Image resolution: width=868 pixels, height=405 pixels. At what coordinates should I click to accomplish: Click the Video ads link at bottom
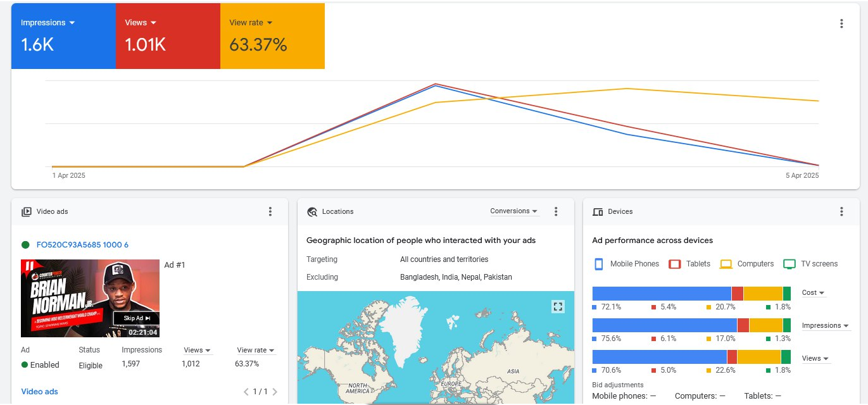tap(39, 392)
